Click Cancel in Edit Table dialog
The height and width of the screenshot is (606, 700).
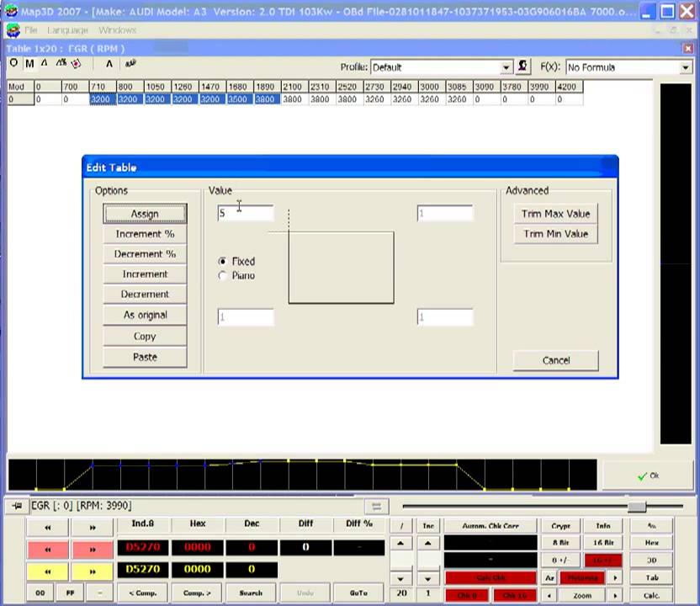point(556,360)
